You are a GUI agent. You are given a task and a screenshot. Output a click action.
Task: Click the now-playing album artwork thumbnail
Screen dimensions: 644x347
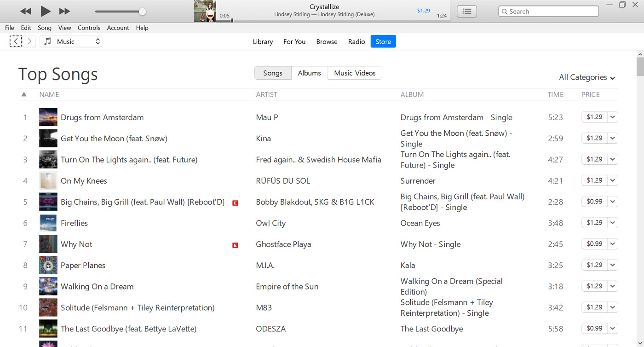(205, 11)
